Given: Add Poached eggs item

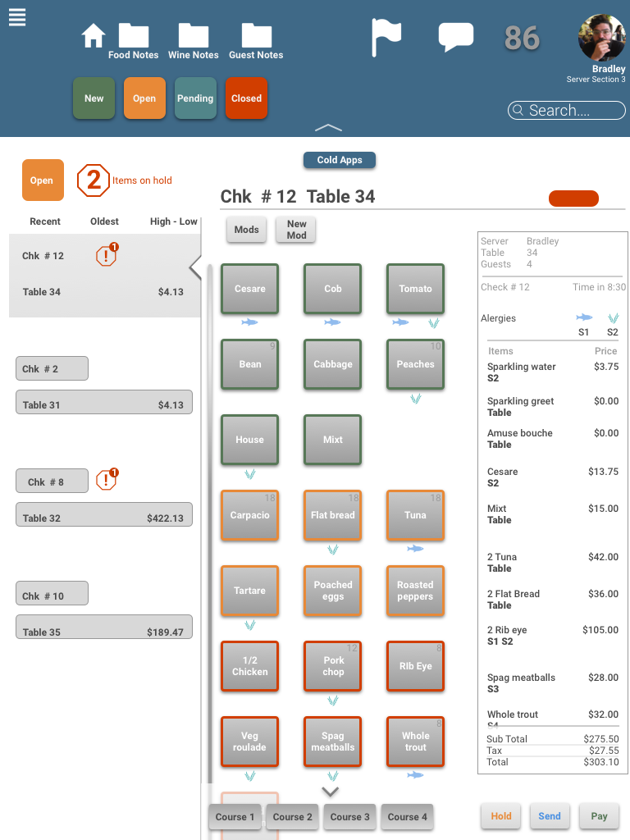Looking at the screenshot, I should point(333,591).
